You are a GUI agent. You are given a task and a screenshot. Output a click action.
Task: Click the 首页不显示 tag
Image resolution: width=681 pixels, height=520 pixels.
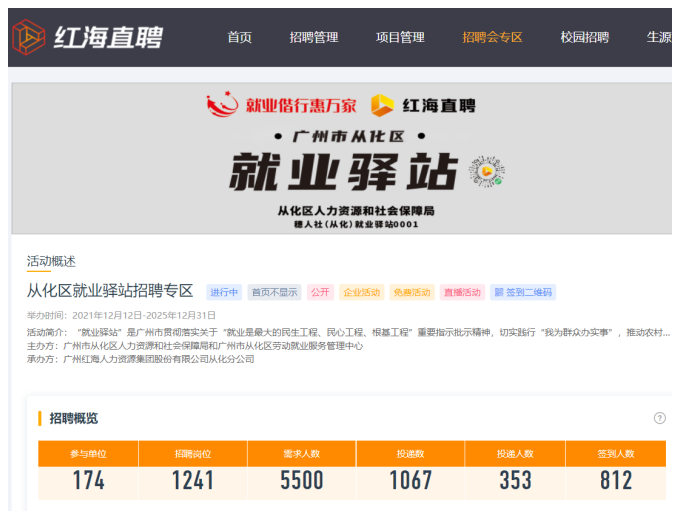(274, 293)
